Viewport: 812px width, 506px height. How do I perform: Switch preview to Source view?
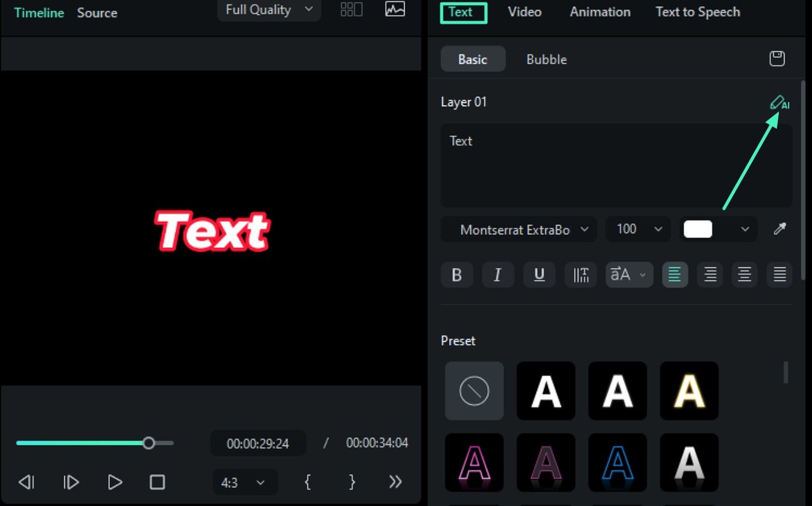click(x=97, y=12)
